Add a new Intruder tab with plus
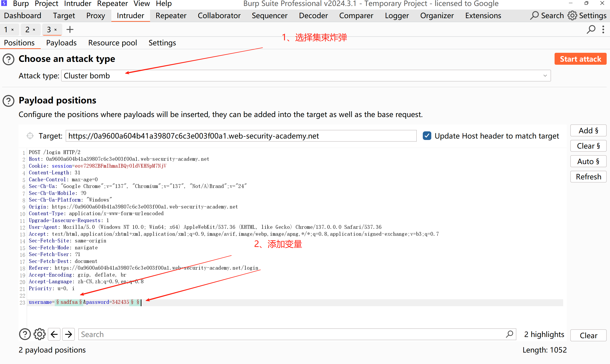The width and height of the screenshot is (610, 364). [70, 29]
